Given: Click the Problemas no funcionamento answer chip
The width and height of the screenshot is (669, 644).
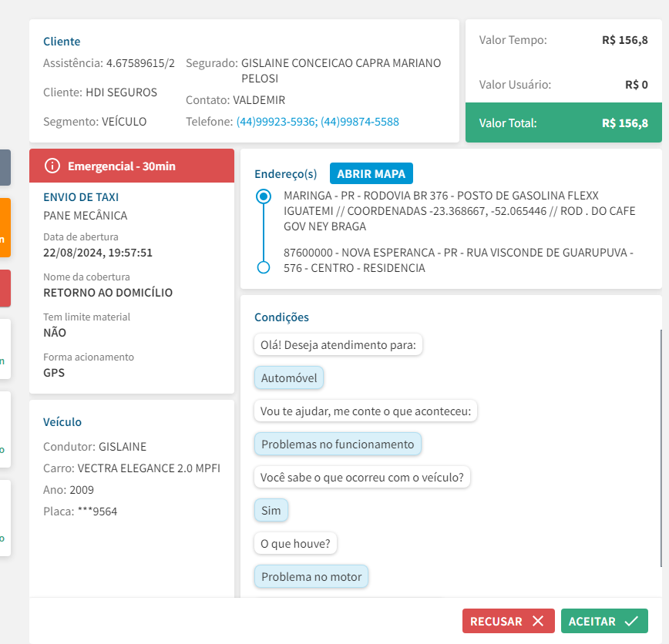Looking at the screenshot, I should (x=338, y=444).
